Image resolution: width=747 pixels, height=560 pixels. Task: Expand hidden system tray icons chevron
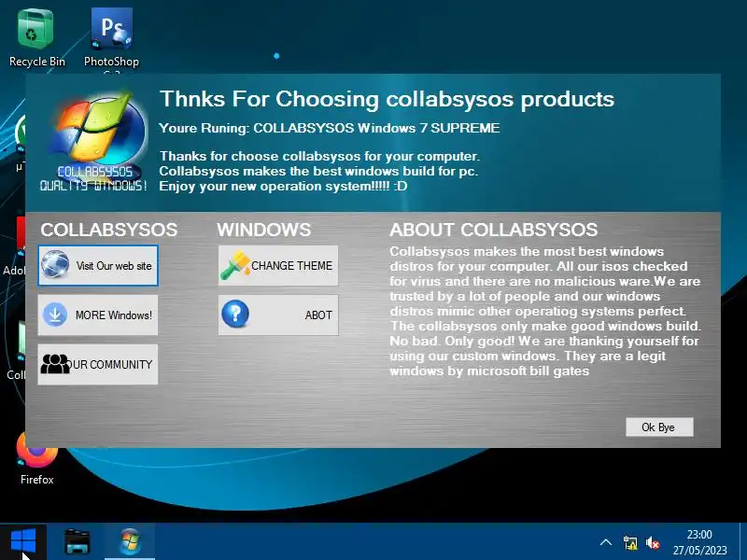click(606, 542)
